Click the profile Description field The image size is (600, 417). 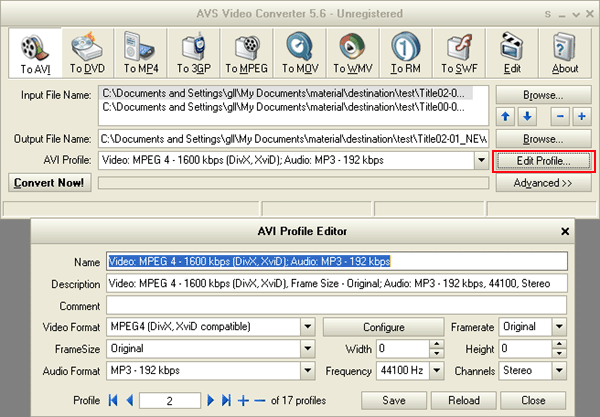tap(337, 284)
